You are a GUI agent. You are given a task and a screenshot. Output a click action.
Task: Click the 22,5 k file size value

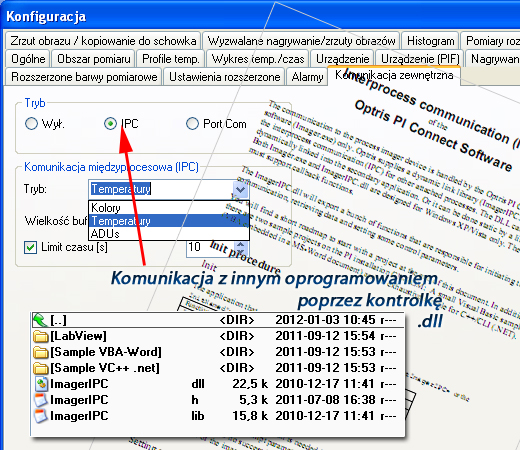[250, 384]
